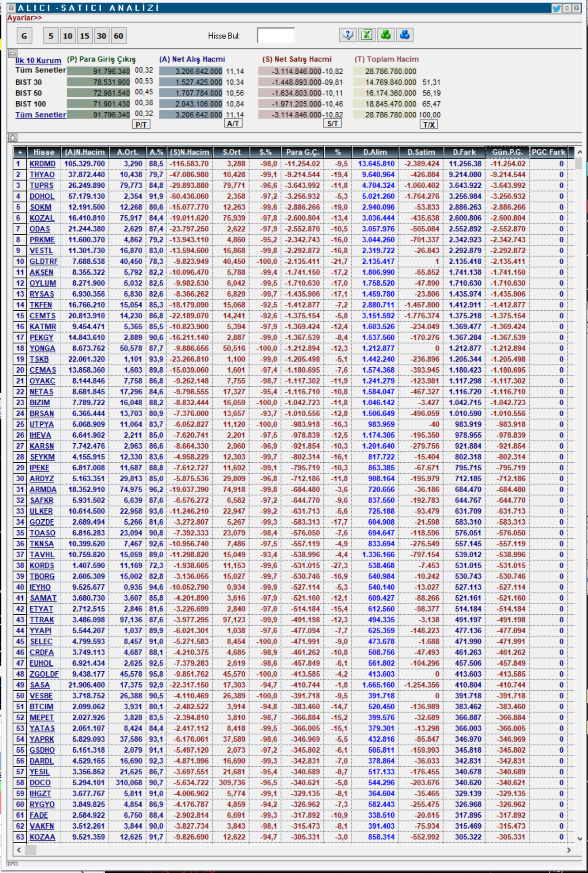
Task: Sort by Gün.P.G. column header
Action: coord(507,152)
